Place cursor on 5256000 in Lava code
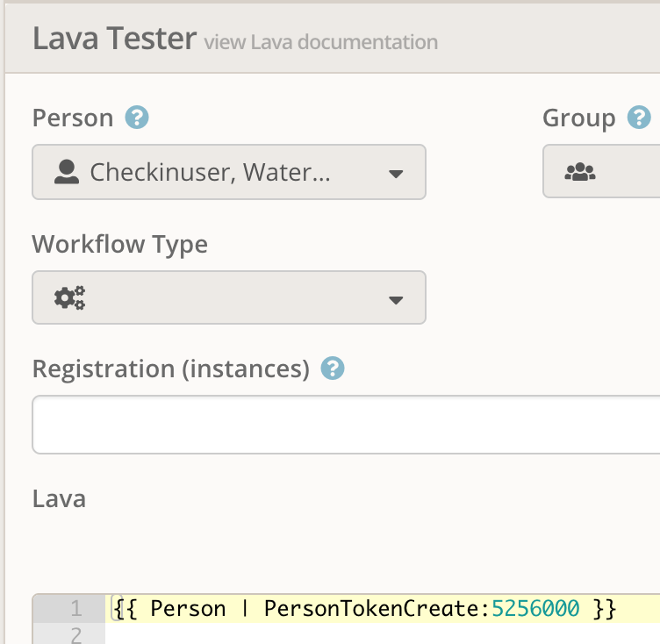The width and height of the screenshot is (660, 644). pyautogui.click(x=536, y=609)
